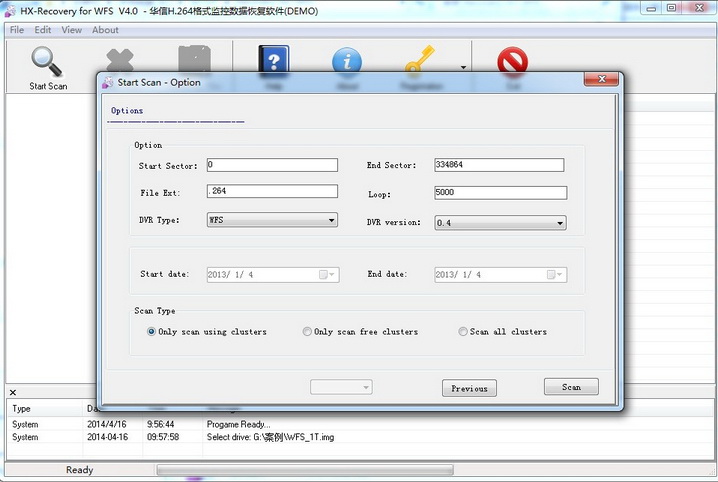Open the blue About info icon
The image size is (718, 482).
(x=347, y=60)
